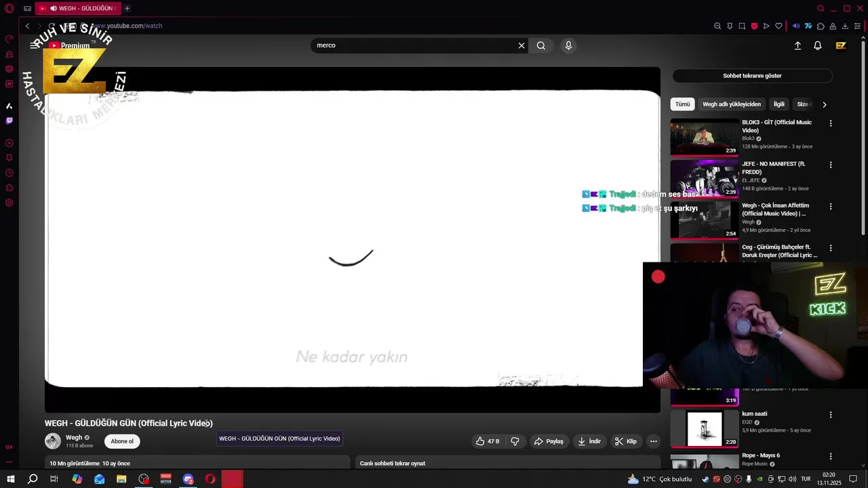Click the browser-window search icon near minimize
The width and height of the screenshot is (868, 488).
coord(821,8)
